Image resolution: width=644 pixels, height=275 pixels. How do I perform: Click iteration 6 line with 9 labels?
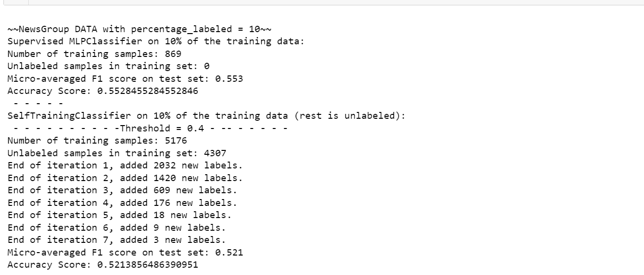(x=117, y=228)
